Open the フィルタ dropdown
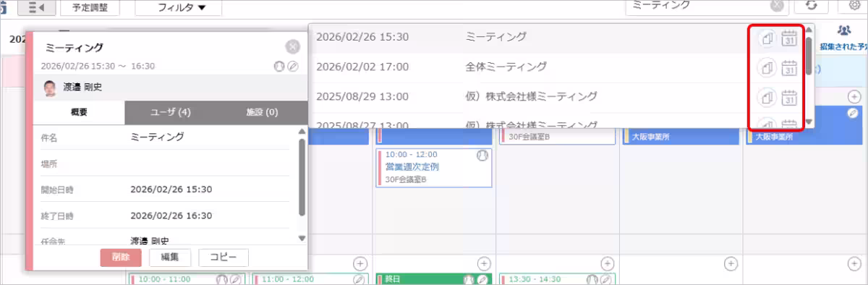 179,7
